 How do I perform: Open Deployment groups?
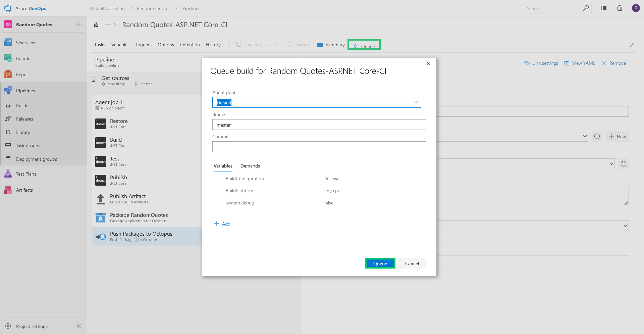pyautogui.click(x=37, y=159)
